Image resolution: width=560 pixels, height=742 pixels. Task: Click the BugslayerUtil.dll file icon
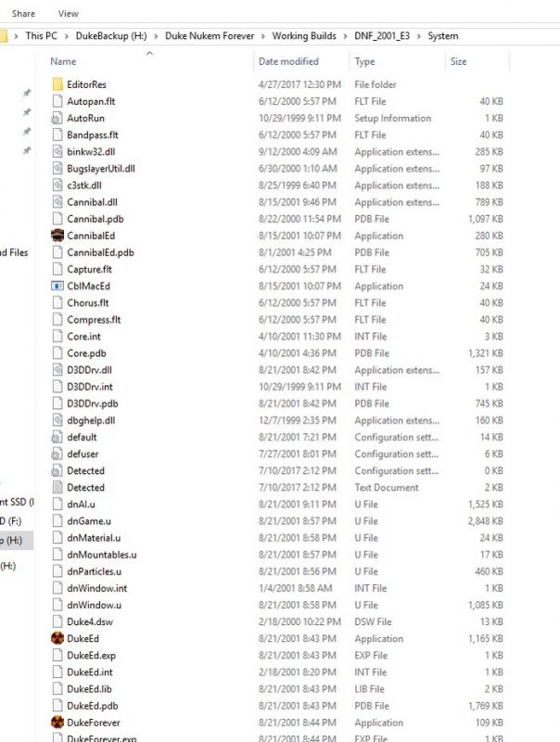[57, 169]
